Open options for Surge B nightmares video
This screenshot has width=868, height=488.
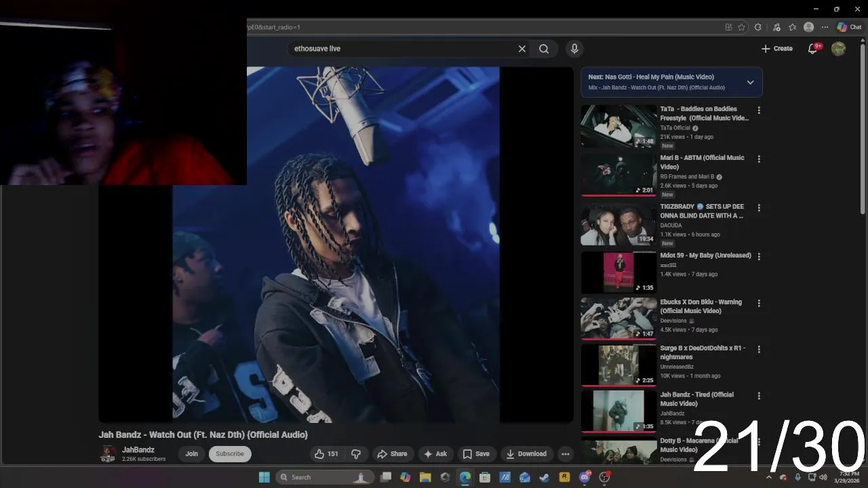[x=759, y=349]
